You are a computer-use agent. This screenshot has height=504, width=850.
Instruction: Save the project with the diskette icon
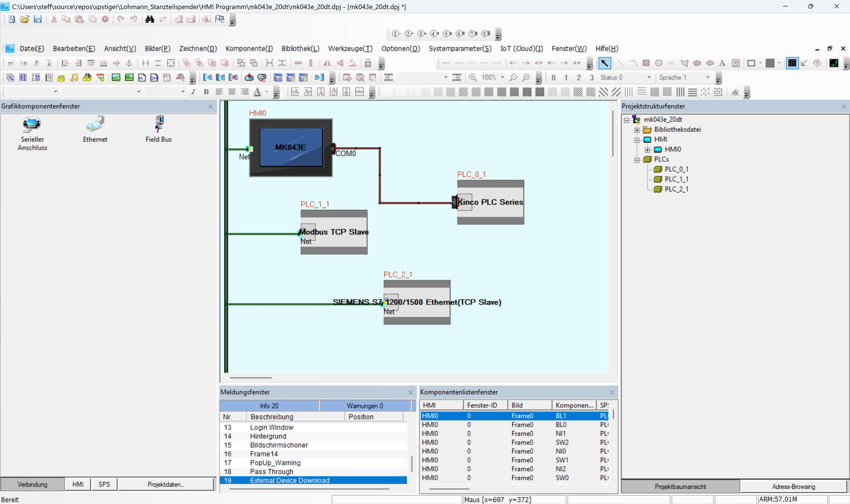tap(38, 19)
